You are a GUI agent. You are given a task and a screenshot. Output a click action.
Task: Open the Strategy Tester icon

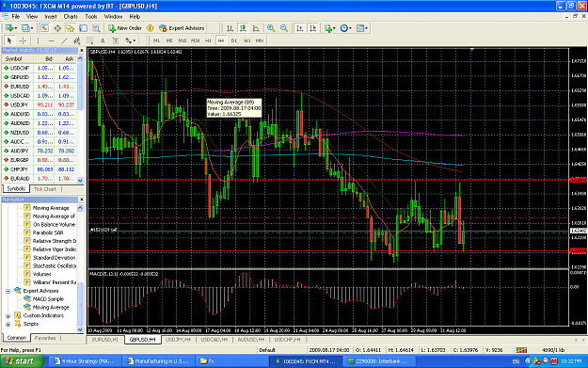pyautogui.click(x=96, y=28)
